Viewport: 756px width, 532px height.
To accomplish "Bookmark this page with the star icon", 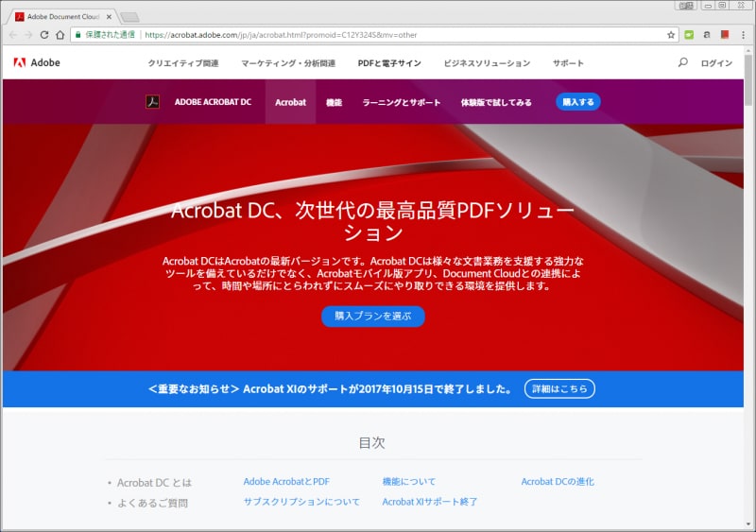I will click(671, 35).
